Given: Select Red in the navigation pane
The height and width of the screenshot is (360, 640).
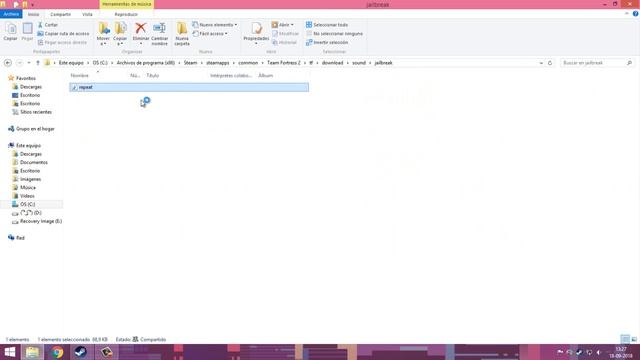Looking at the screenshot, I should (20, 238).
